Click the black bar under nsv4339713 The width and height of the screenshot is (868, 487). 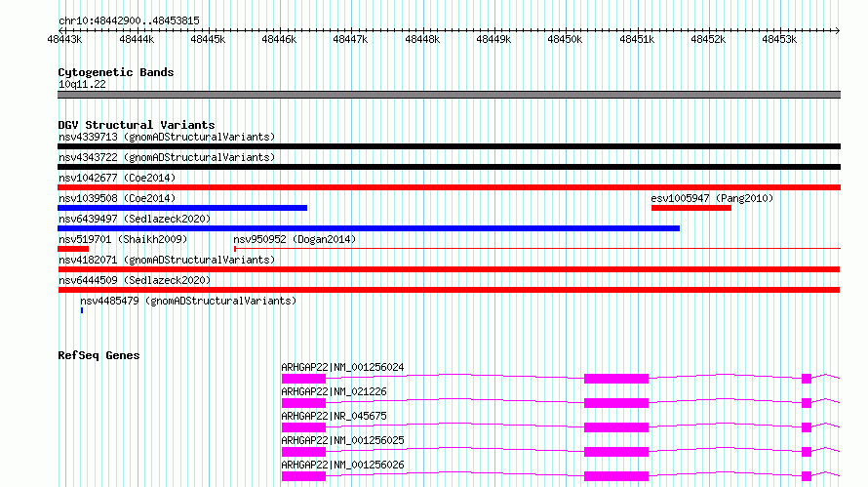coord(449,146)
